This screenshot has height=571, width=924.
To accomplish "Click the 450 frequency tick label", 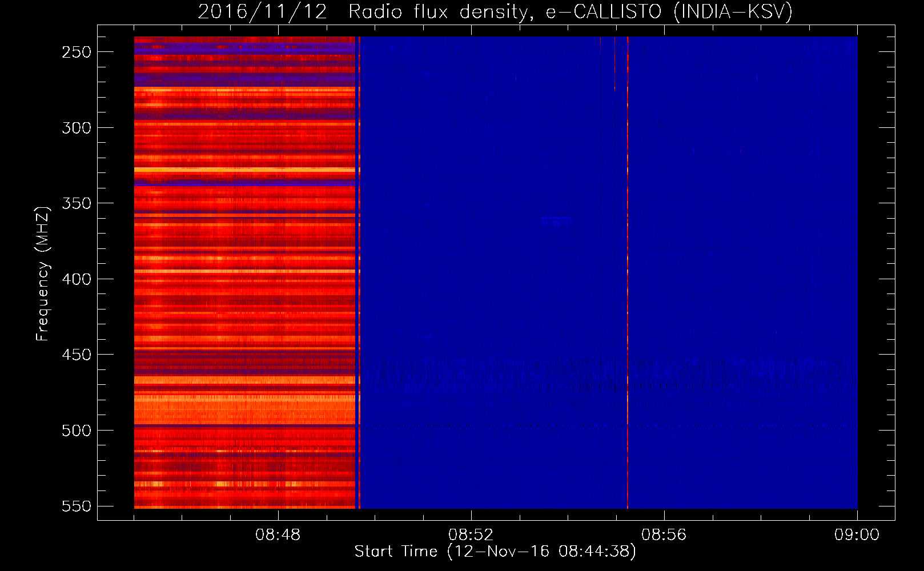I will click(x=77, y=355).
